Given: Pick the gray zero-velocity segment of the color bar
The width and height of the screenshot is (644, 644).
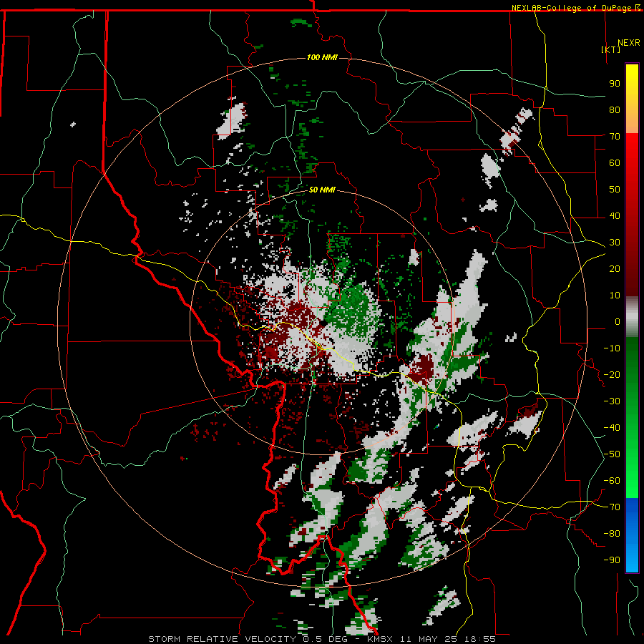Looking at the screenshot, I should (x=632, y=317).
